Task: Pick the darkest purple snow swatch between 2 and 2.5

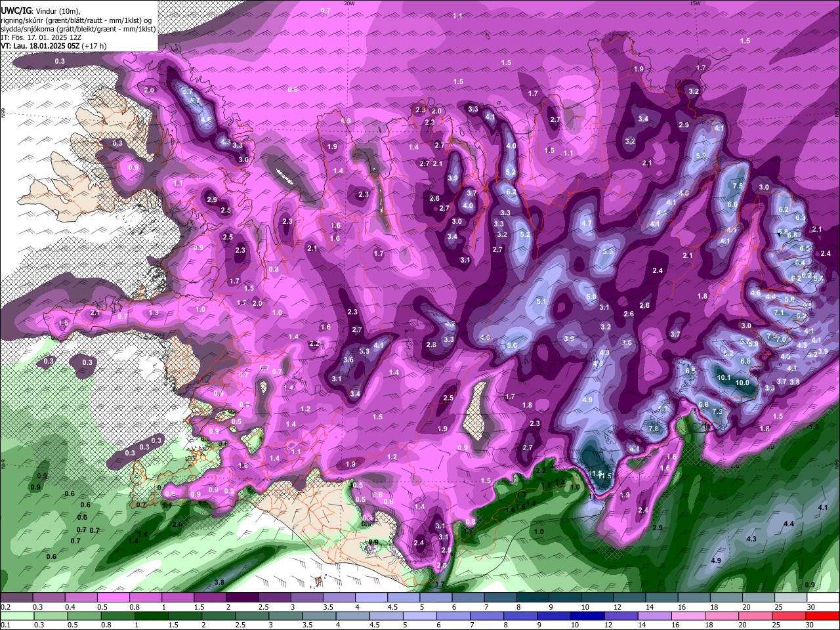Action: click(242, 598)
